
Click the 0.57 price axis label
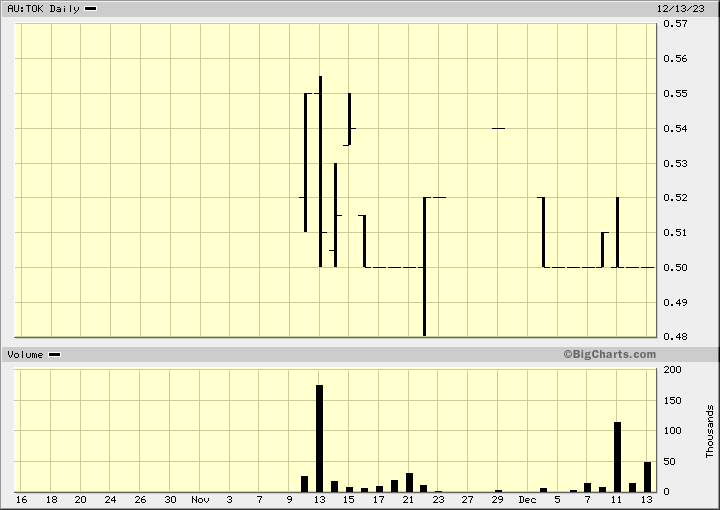(x=675, y=23)
